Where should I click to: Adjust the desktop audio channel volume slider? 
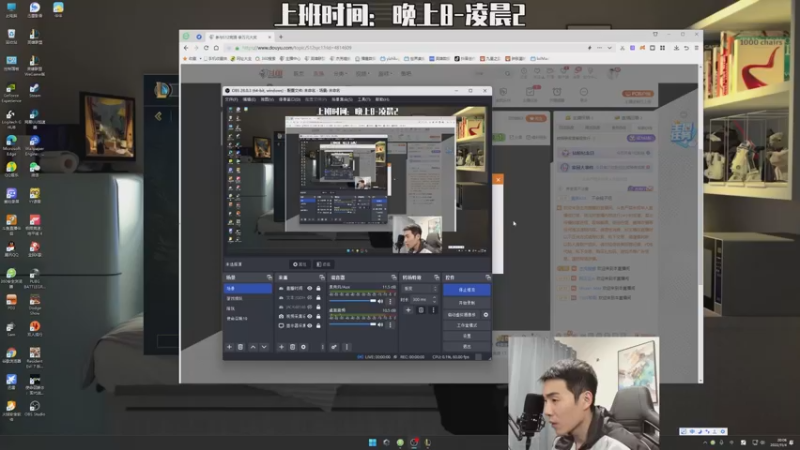coord(353,324)
